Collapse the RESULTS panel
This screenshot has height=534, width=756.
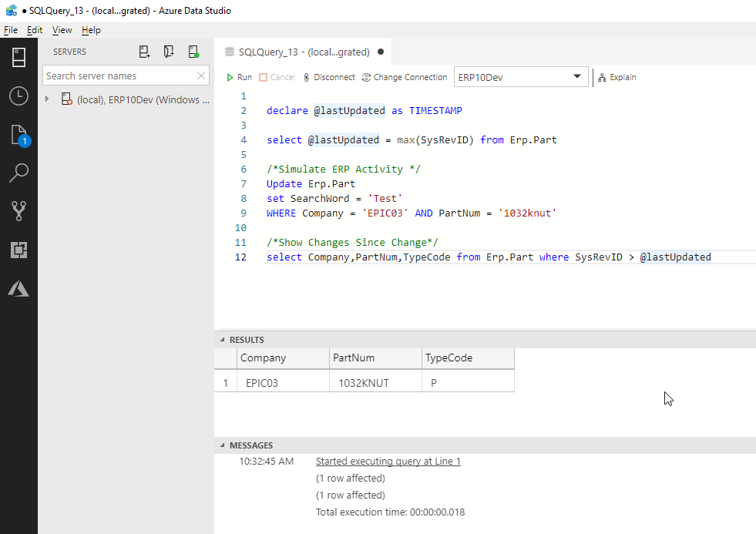click(222, 340)
